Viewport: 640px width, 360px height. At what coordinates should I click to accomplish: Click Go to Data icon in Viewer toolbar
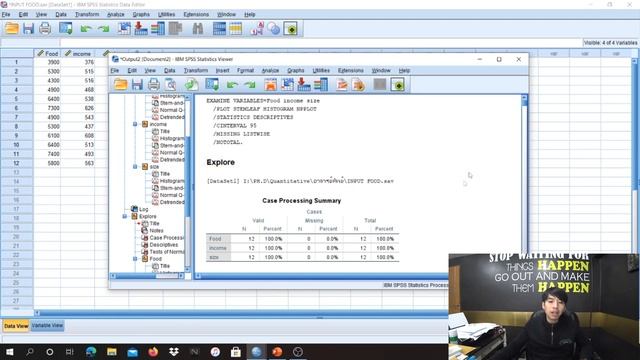tap(270, 84)
